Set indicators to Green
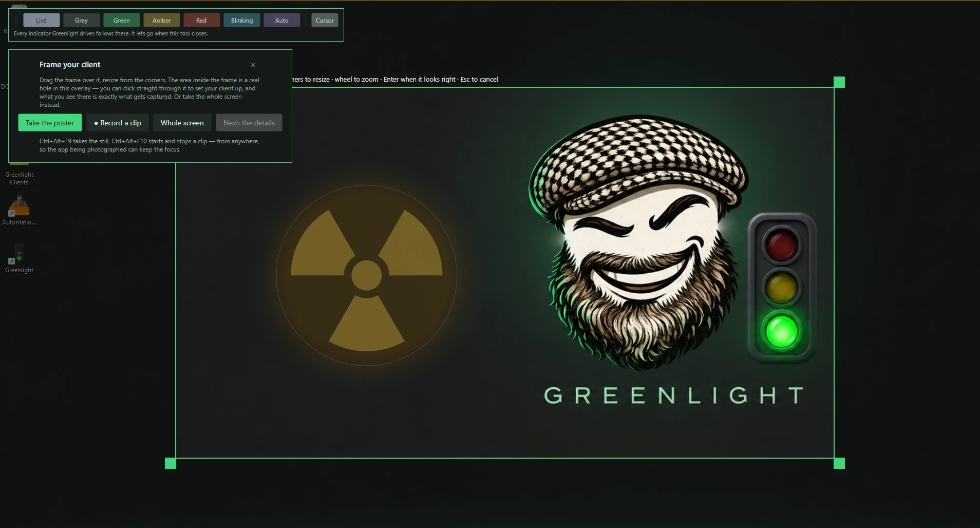The height and width of the screenshot is (528, 980). pyautogui.click(x=121, y=20)
